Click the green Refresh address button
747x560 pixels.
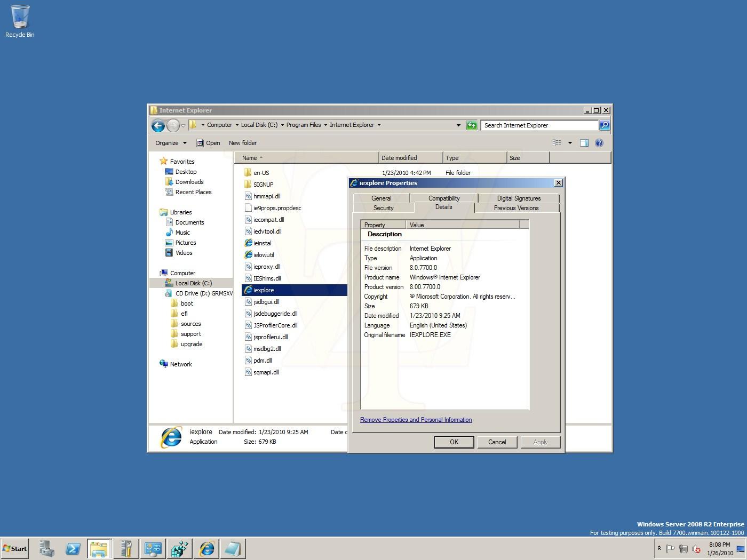click(x=472, y=125)
